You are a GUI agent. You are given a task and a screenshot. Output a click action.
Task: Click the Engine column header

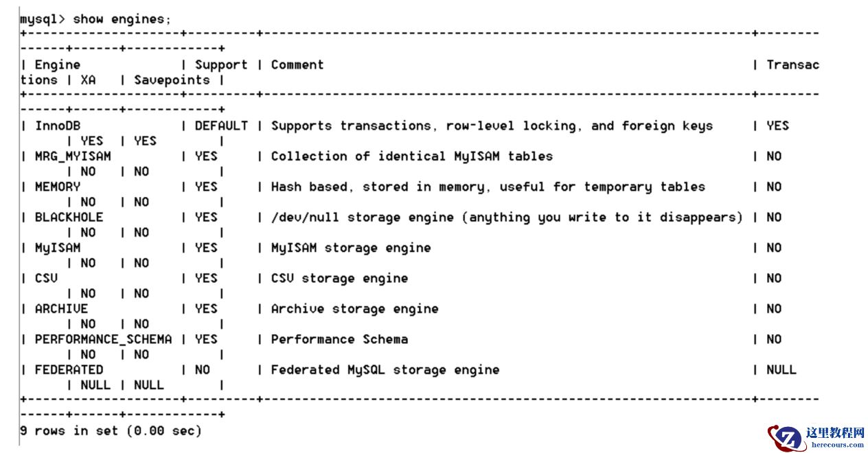(x=58, y=65)
